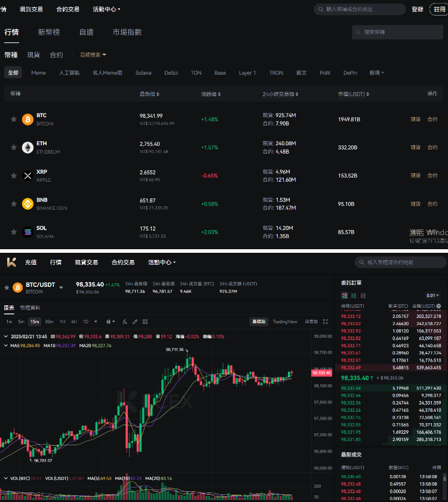Select the 1D chart interval
The image size is (448, 502).
[86, 322]
